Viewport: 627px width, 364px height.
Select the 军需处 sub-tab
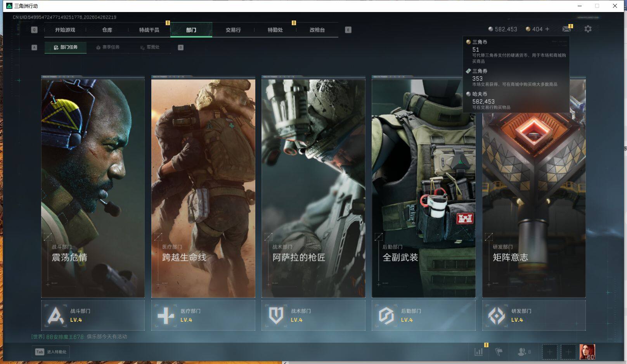(150, 47)
